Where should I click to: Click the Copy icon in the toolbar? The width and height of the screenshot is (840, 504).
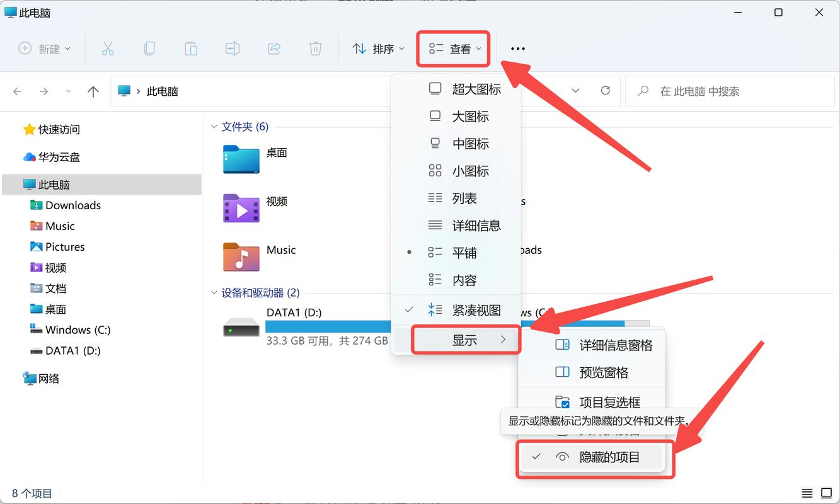click(149, 48)
